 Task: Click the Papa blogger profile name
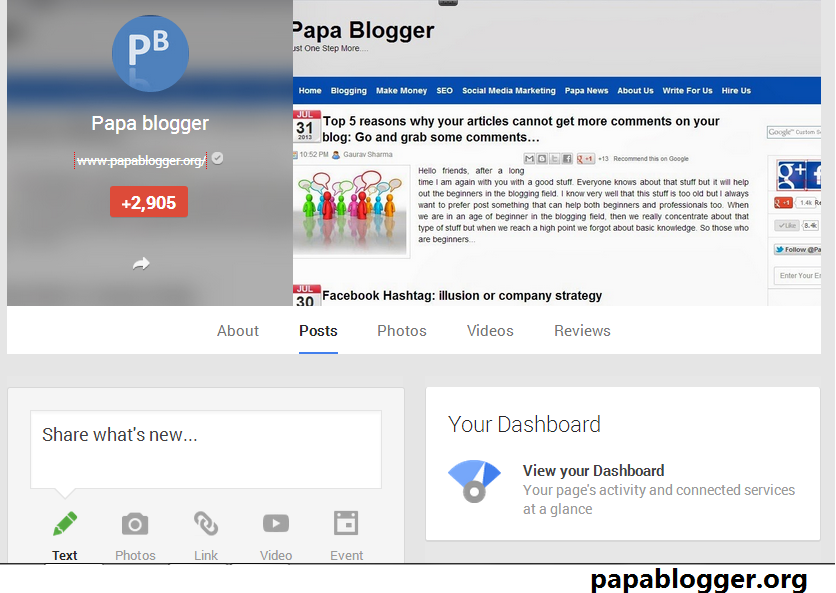pyautogui.click(x=150, y=123)
